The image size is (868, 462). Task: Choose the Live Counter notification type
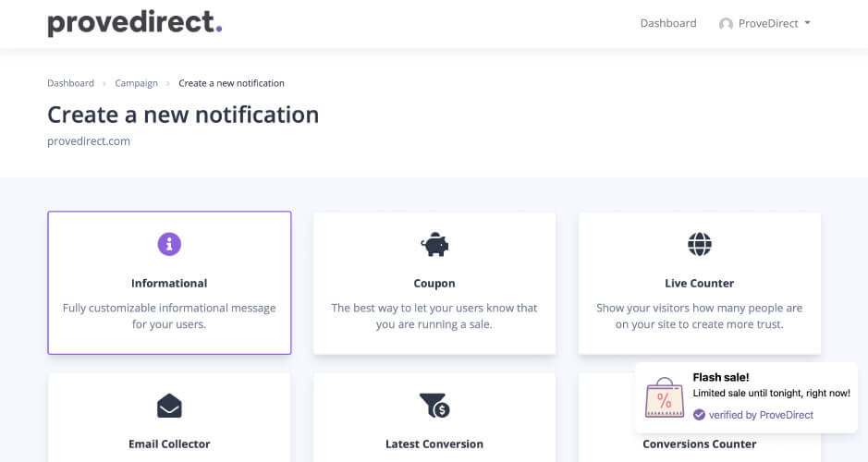pyautogui.click(x=699, y=284)
